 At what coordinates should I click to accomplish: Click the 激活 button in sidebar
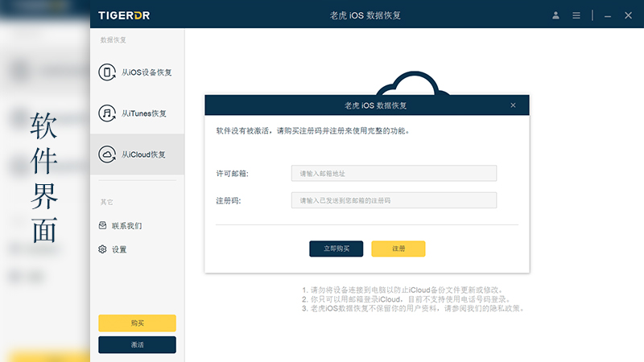[137, 344]
